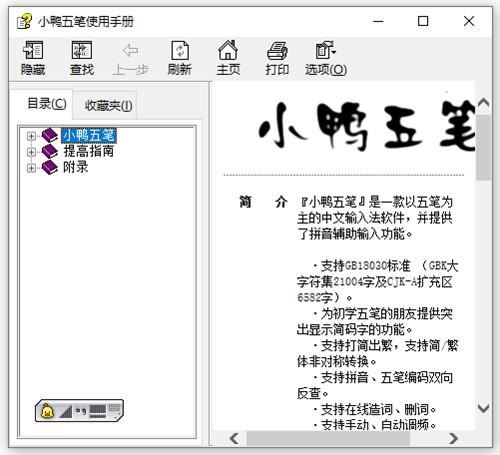Image resolution: width=500 pixels, height=455 pixels.
Task: Click the vertical scrollbar down arrow
Action: (x=484, y=408)
